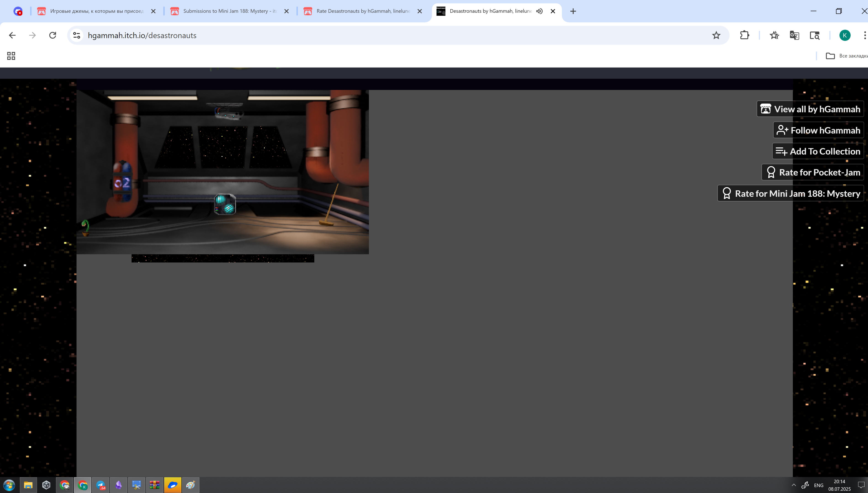This screenshot has width=868, height=493.
Task: Open the browser extensions puzzle icon
Action: (744, 35)
